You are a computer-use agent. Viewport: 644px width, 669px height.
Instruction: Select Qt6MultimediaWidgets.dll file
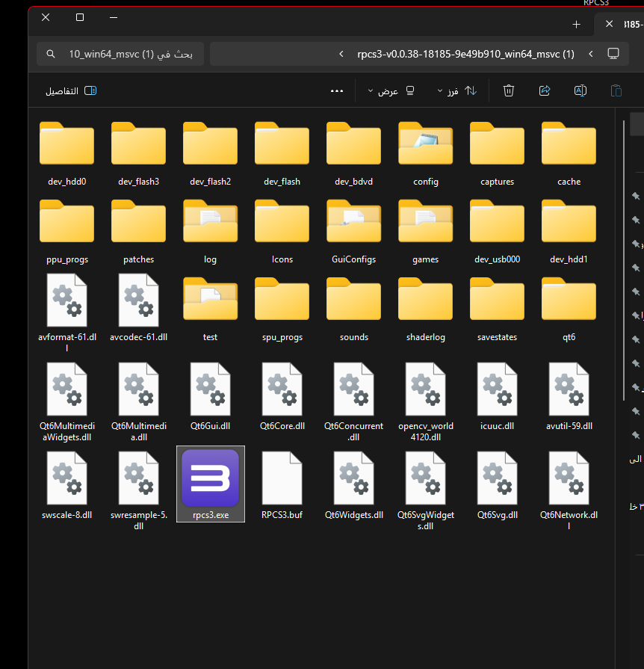pyautogui.click(x=67, y=402)
